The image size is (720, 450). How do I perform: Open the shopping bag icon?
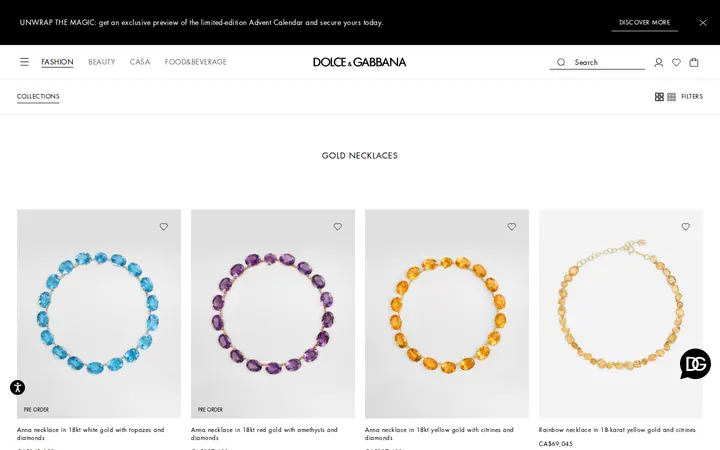694,62
